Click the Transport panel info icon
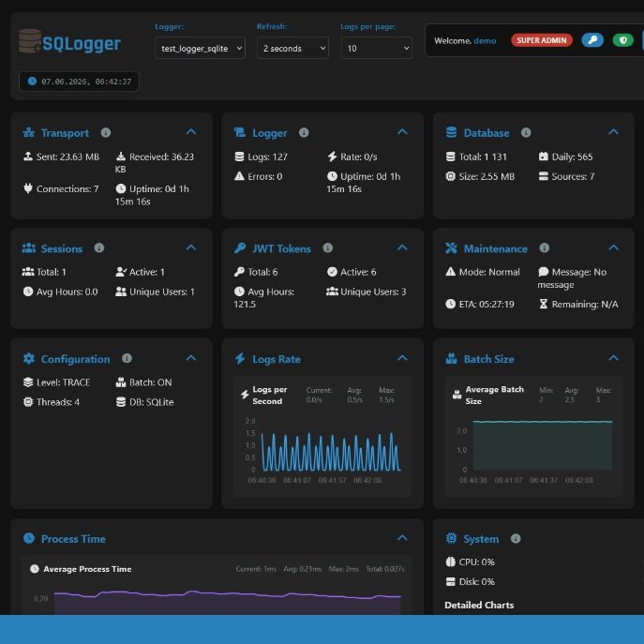This screenshot has width=644, height=644. tap(106, 133)
